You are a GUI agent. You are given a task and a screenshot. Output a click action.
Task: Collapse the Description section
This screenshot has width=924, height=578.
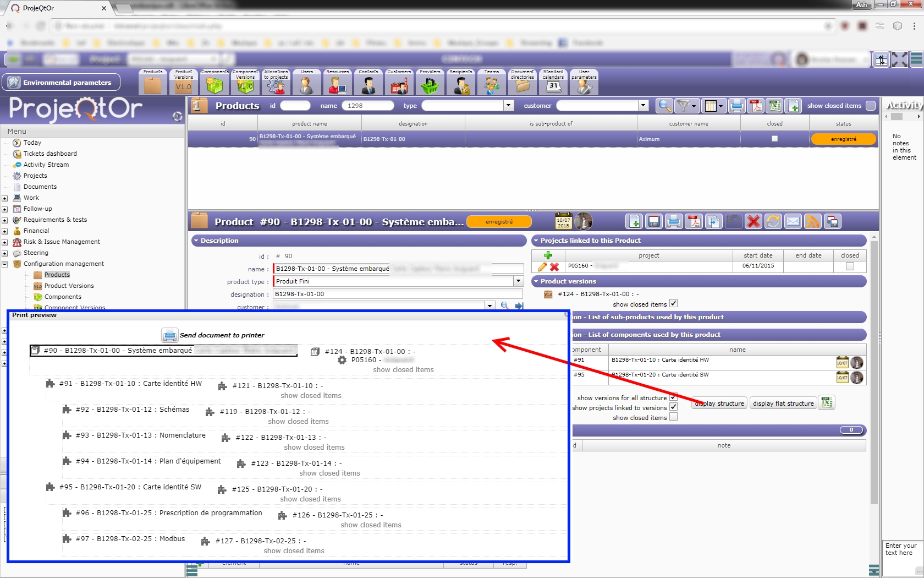pos(196,241)
